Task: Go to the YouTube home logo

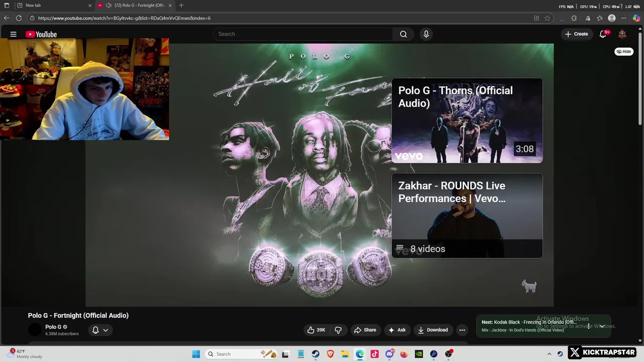Action: [41, 34]
